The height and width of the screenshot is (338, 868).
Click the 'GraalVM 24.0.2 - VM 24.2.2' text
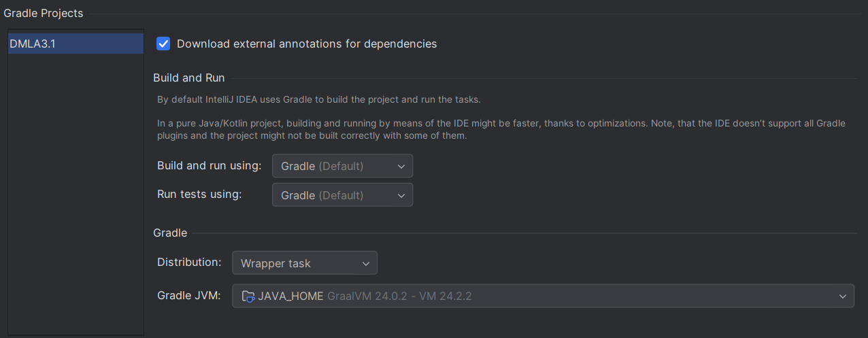pos(399,297)
